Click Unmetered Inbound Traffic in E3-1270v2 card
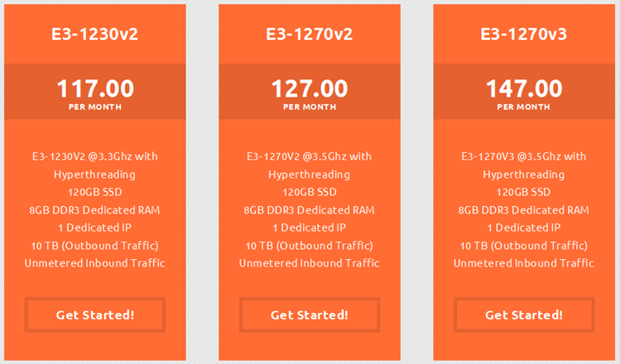 [x=310, y=263]
